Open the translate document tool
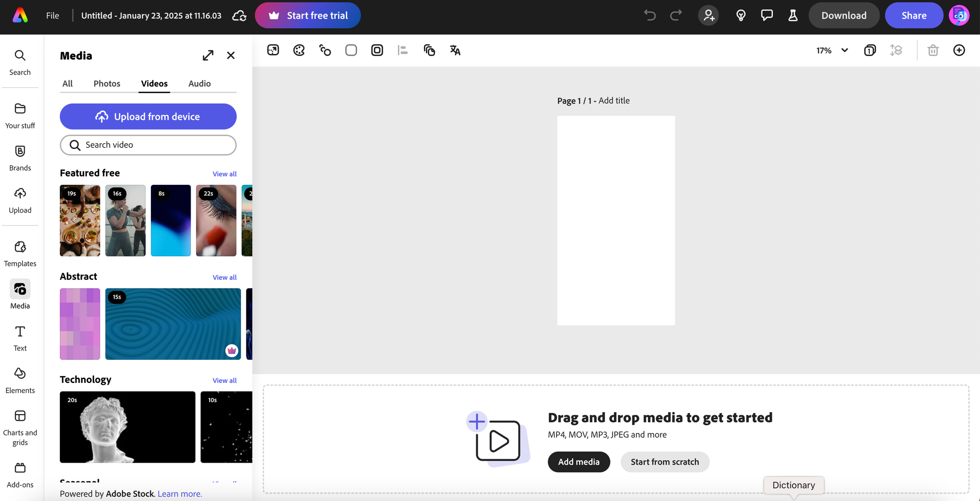The width and height of the screenshot is (980, 501). tap(455, 50)
